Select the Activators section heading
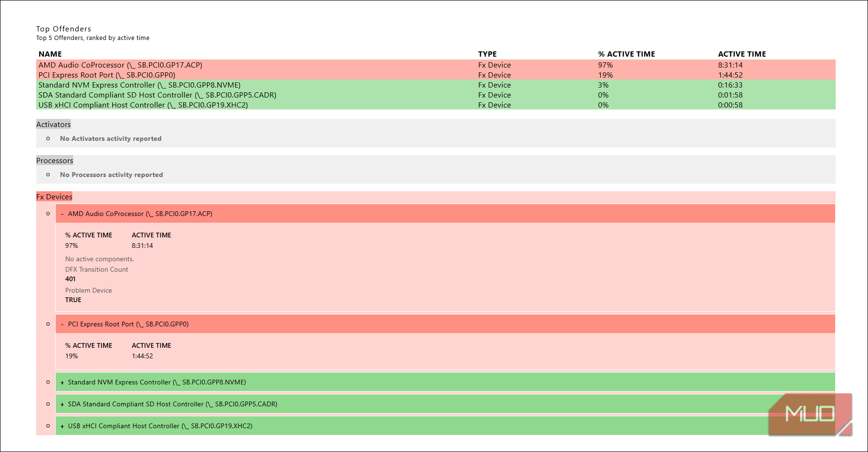This screenshot has height=452, width=868. (53, 125)
